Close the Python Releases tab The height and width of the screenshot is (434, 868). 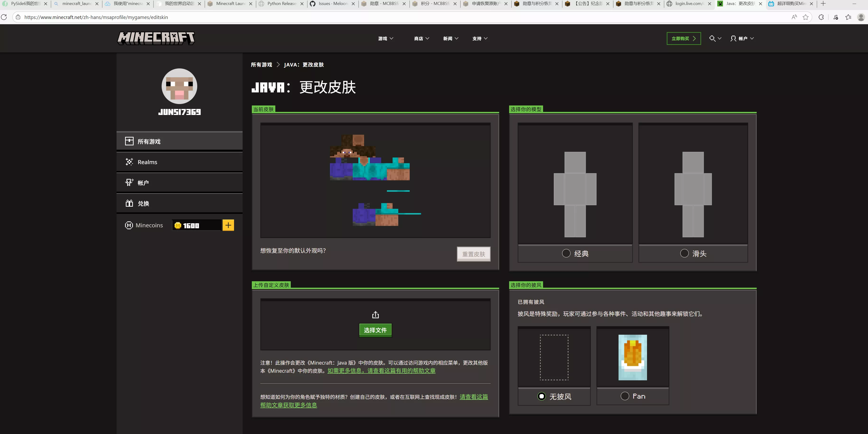[302, 4]
